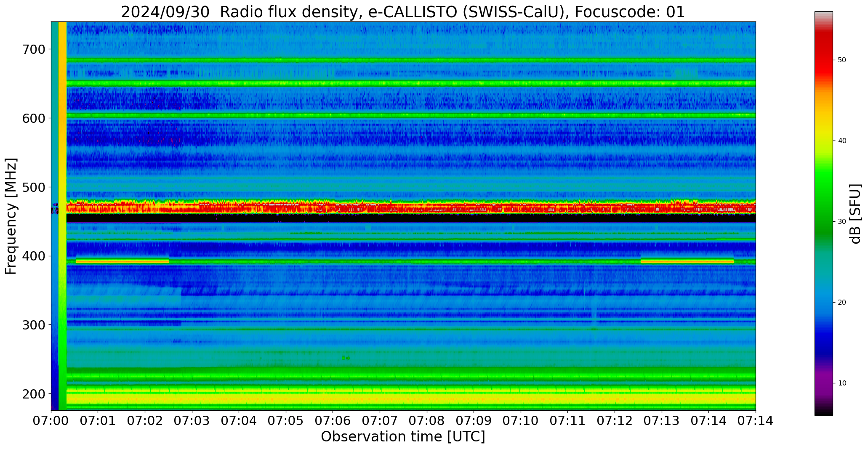This screenshot has height=449, width=868.
Task: Click the 'dB [SFU]' colorbar label
Action: 856,214
